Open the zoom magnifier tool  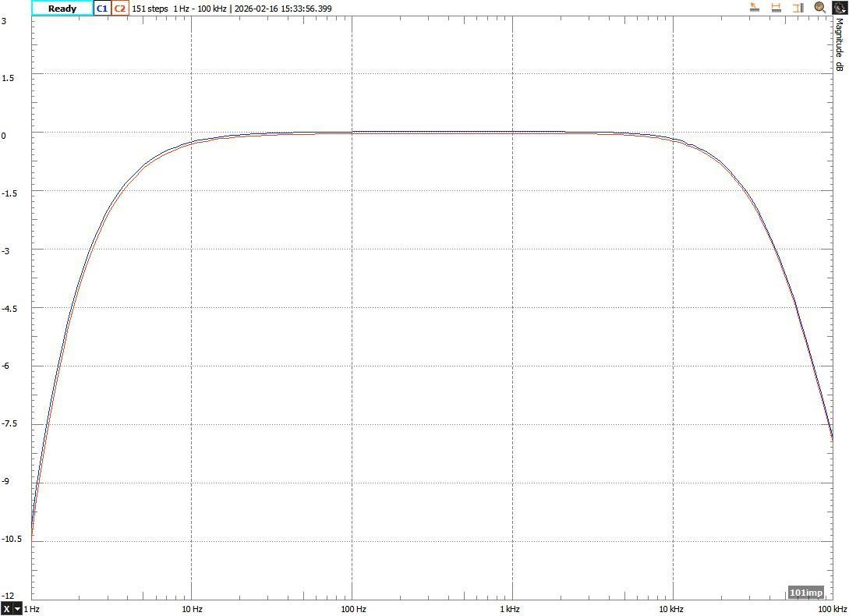click(x=819, y=8)
